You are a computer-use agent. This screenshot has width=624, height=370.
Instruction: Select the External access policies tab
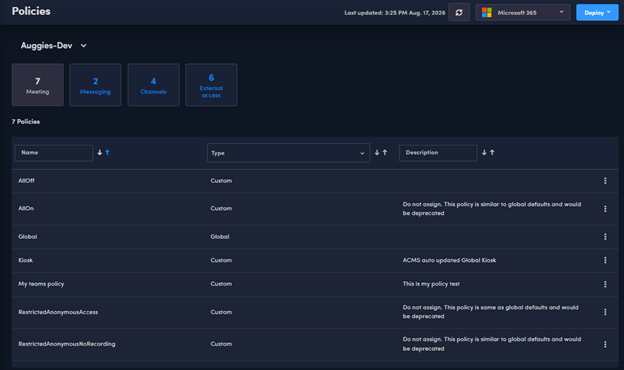(211, 85)
